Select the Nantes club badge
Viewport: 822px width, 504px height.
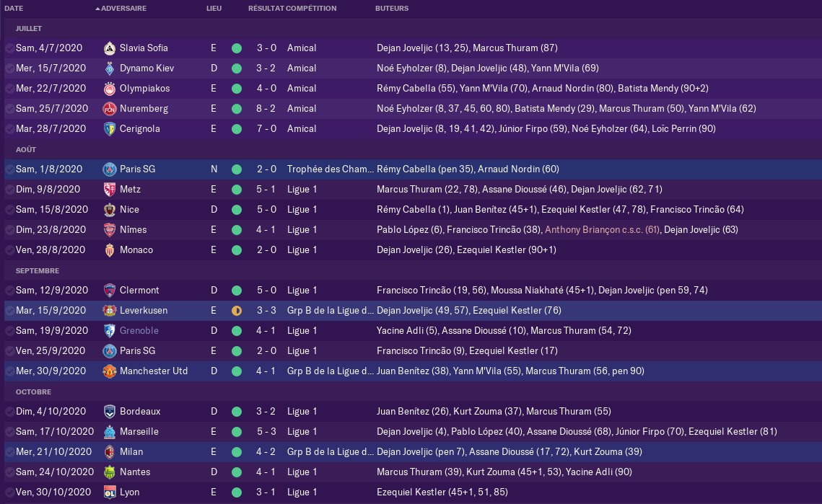pyautogui.click(x=109, y=472)
